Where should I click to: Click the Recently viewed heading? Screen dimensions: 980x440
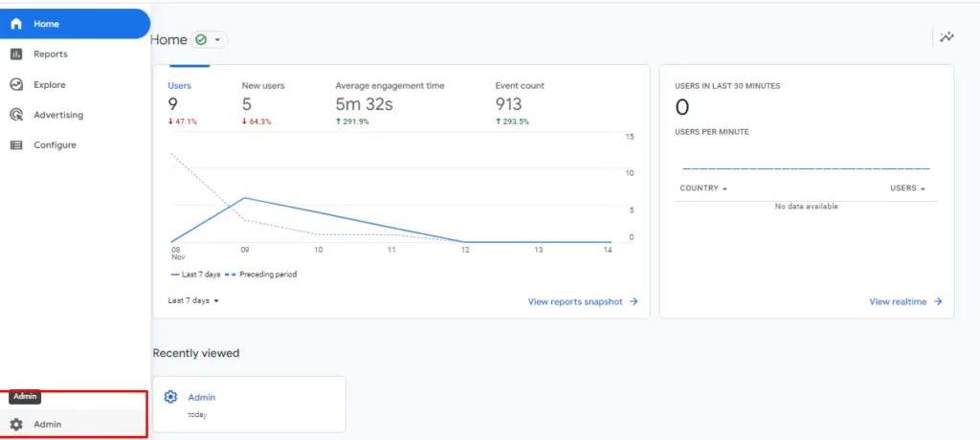[195, 353]
